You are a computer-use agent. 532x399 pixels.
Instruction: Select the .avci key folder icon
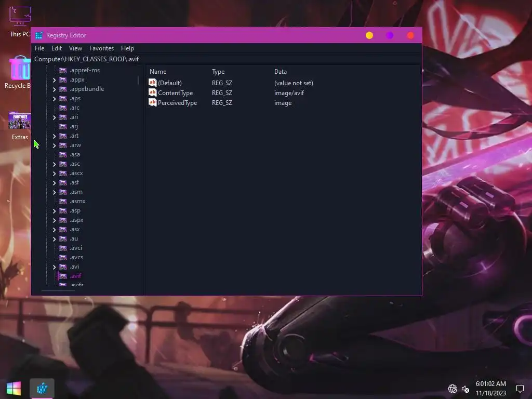coord(63,248)
